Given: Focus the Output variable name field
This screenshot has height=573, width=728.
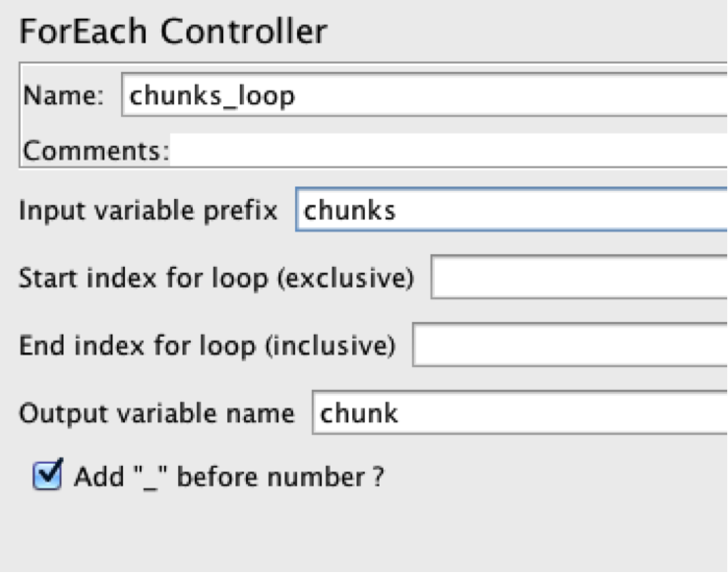Looking at the screenshot, I should click(x=520, y=413).
